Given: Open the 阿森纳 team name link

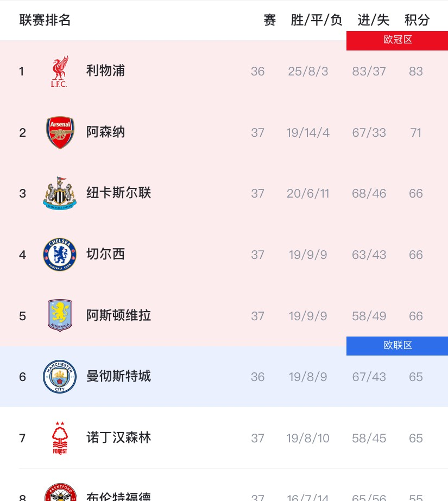Looking at the screenshot, I should [x=105, y=132].
